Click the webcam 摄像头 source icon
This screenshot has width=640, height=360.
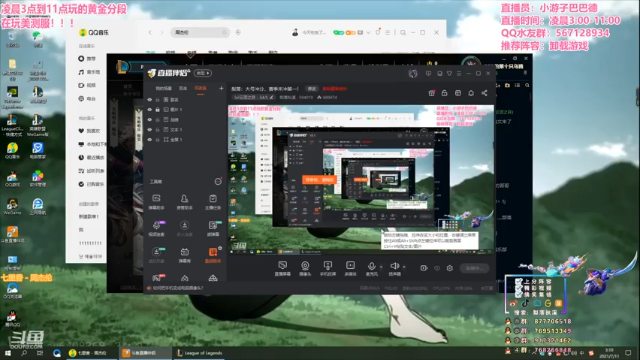point(305,268)
